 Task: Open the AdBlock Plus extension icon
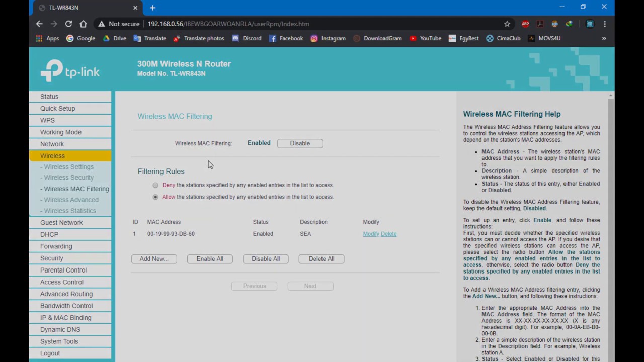tap(525, 24)
